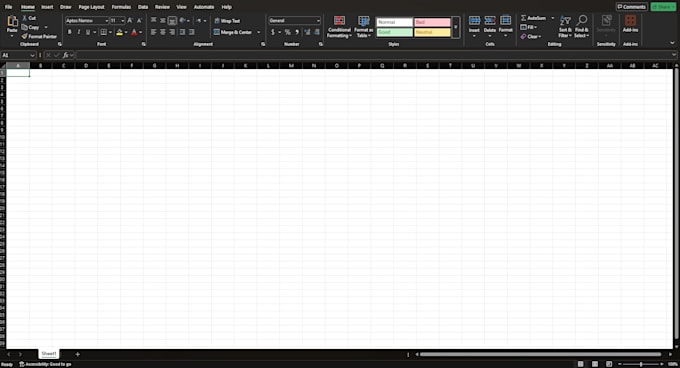Viewport: 680px width, 368px height.
Task: Click the Comments button
Action: pyautogui.click(x=631, y=7)
